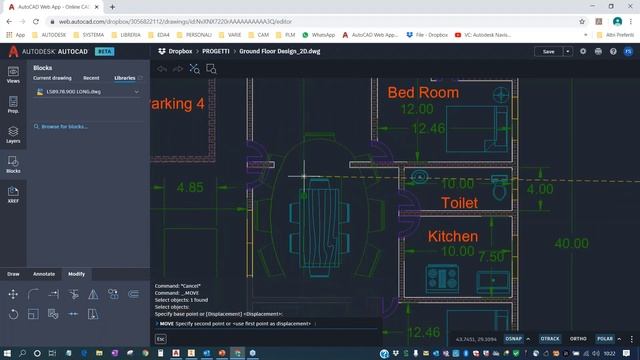Image resolution: width=640 pixels, height=360 pixels.
Task: Click the MOVE command line input
Action: (267, 324)
